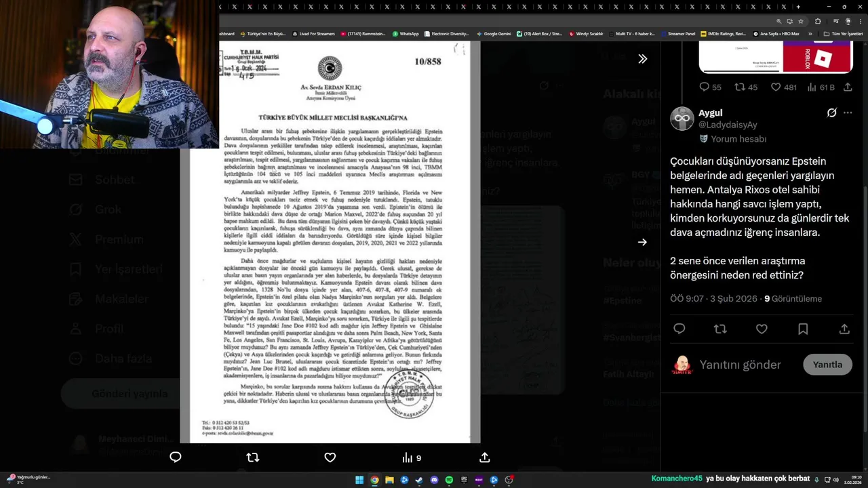Image resolution: width=868 pixels, height=488 pixels.
Task: Open the Tüm Yer İşaretleri folder
Action: (x=843, y=34)
